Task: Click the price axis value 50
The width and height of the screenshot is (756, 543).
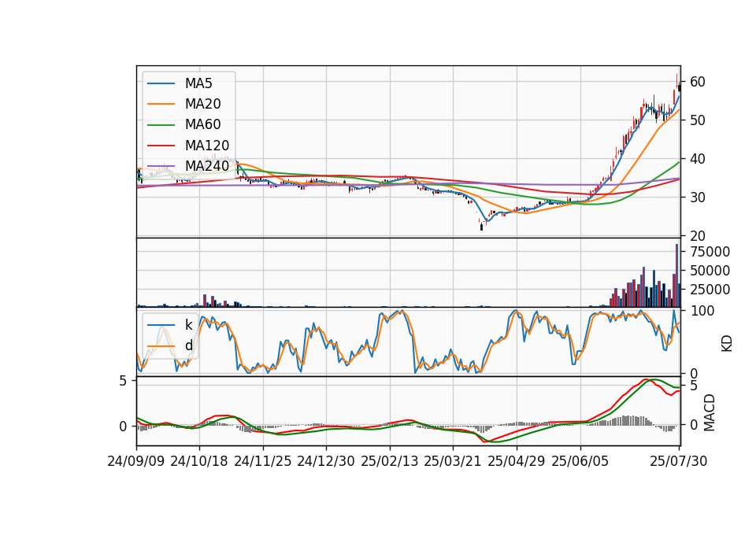Action: (697, 120)
